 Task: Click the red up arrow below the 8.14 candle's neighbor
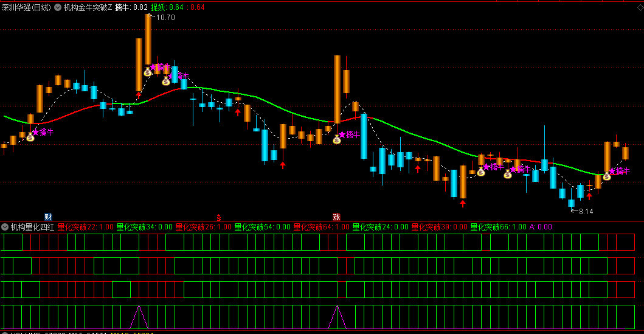coord(589,196)
